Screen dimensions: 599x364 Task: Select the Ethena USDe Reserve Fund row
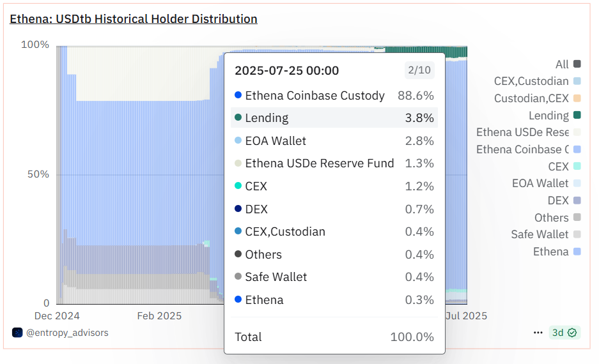coord(334,163)
